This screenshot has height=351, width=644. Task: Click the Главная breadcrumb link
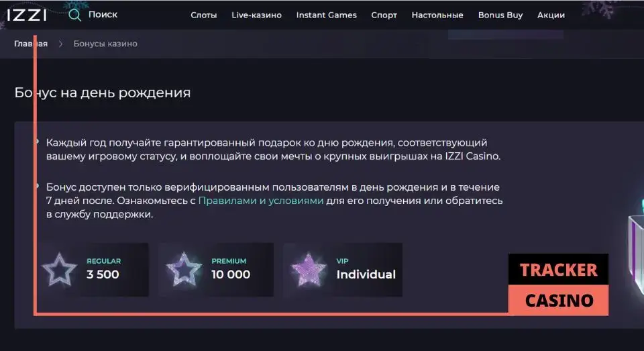coord(31,44)
